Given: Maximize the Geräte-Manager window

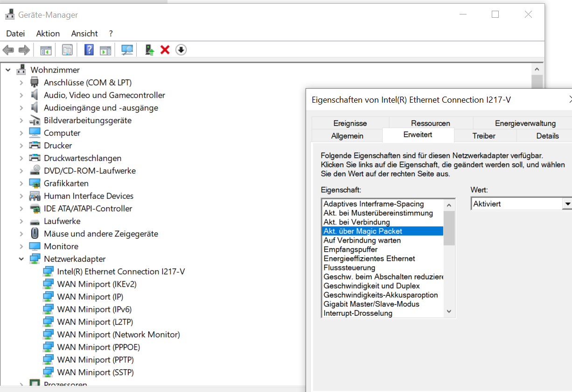Looking at the screenshot, I should [x=495, y=14].
